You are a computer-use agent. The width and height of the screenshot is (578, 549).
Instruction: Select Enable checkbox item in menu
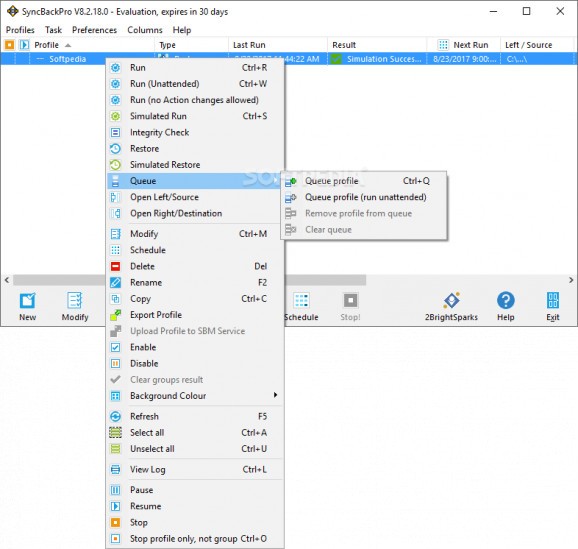[195, 347]
